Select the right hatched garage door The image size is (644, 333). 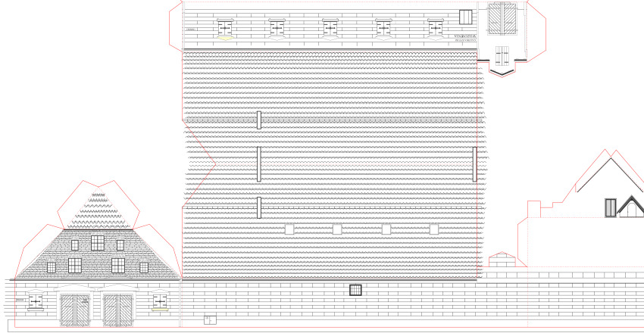click(117, 311)
